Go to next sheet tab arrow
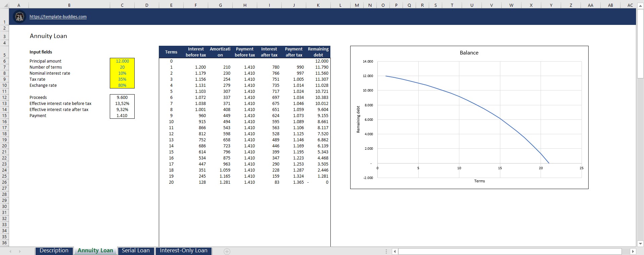Viewport: 644px width, 255px height. click(x=20, y=251)
